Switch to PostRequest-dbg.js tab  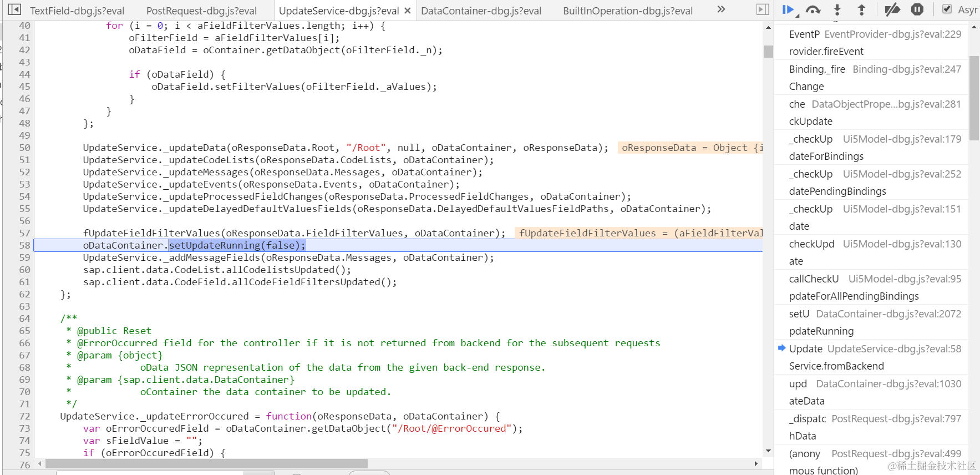point(201,11)
